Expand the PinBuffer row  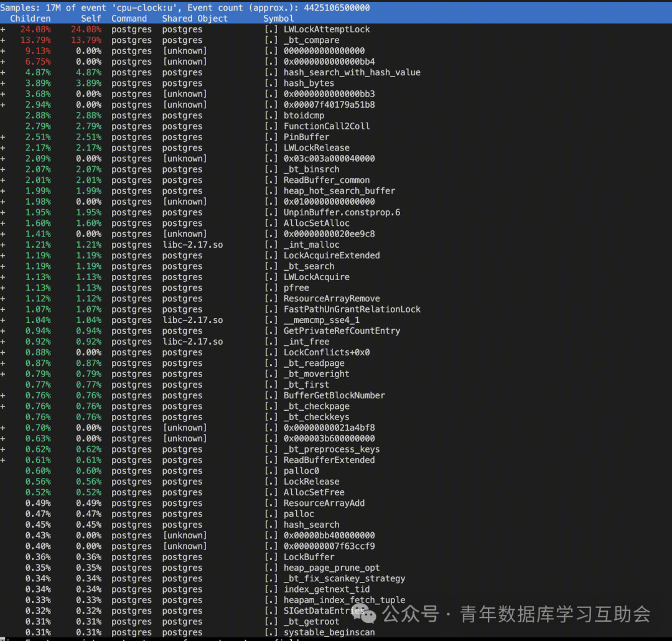tap(3, 137)
